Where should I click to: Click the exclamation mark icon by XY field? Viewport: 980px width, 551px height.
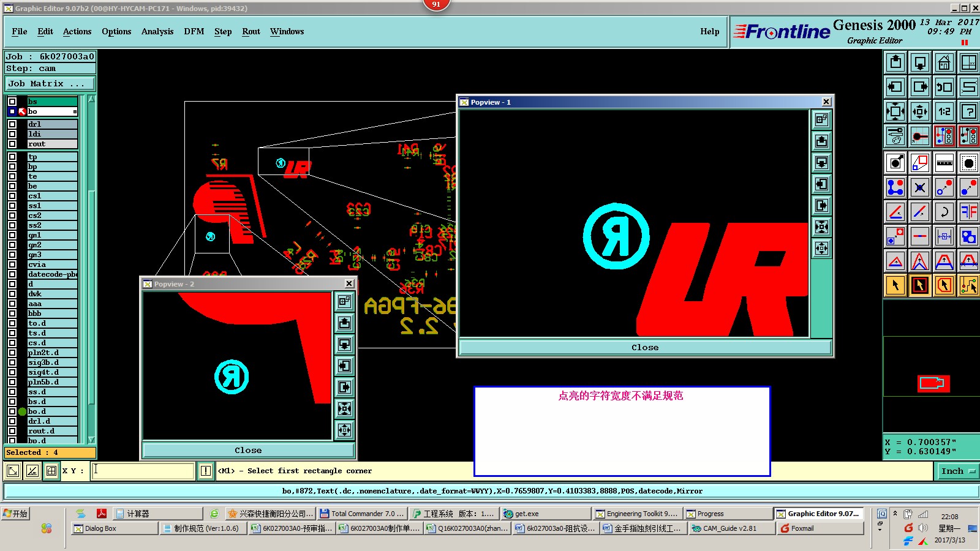(206, 471)
